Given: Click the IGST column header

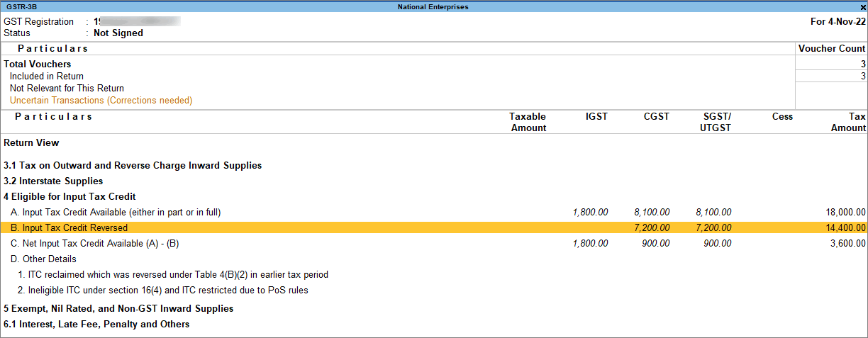Looking at the screenshot, I should 597,117.
